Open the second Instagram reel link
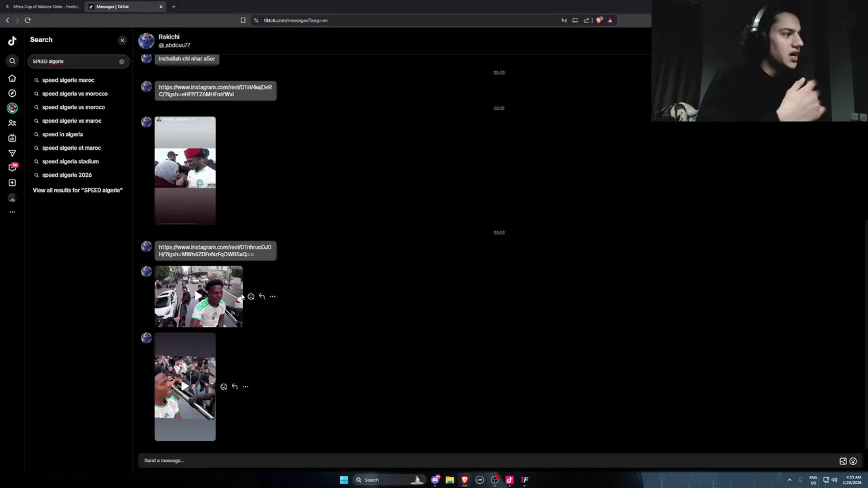868x488 pixels. point(215,250)
